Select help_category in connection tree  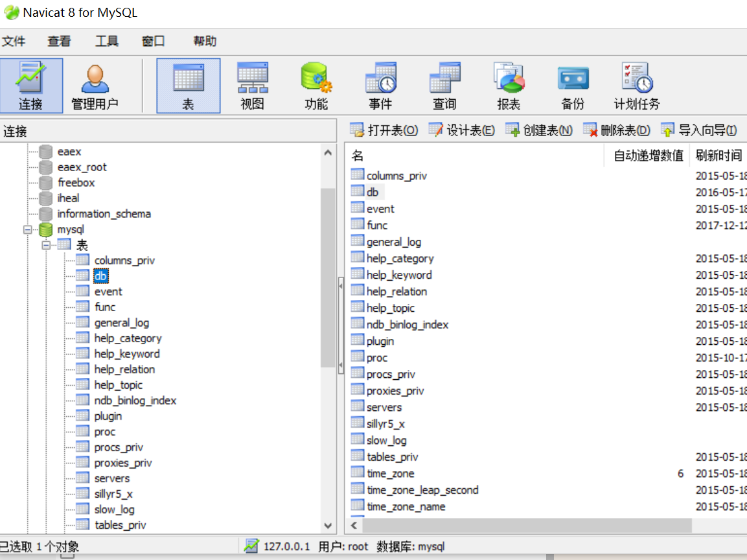[x=128, y=338]
